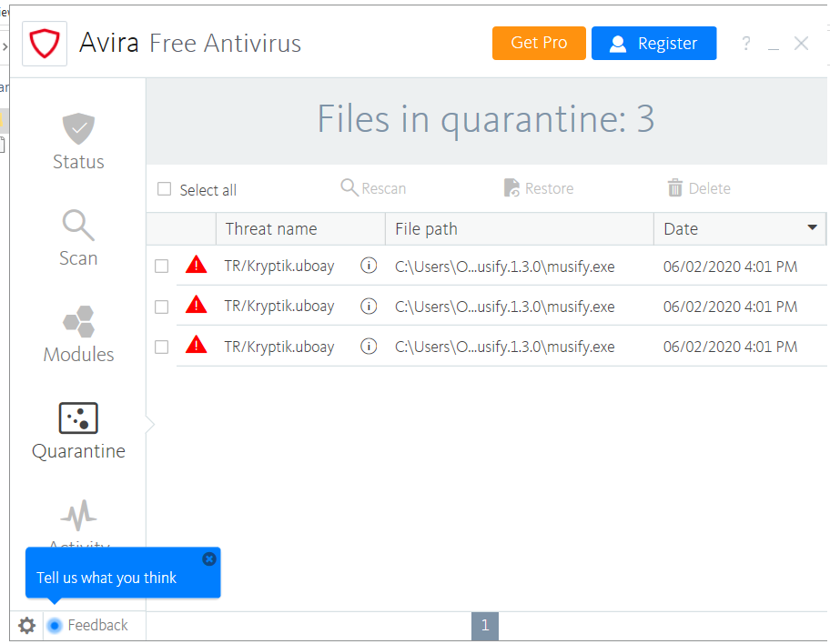Open the Scan magnifier section

click(78, 238)
